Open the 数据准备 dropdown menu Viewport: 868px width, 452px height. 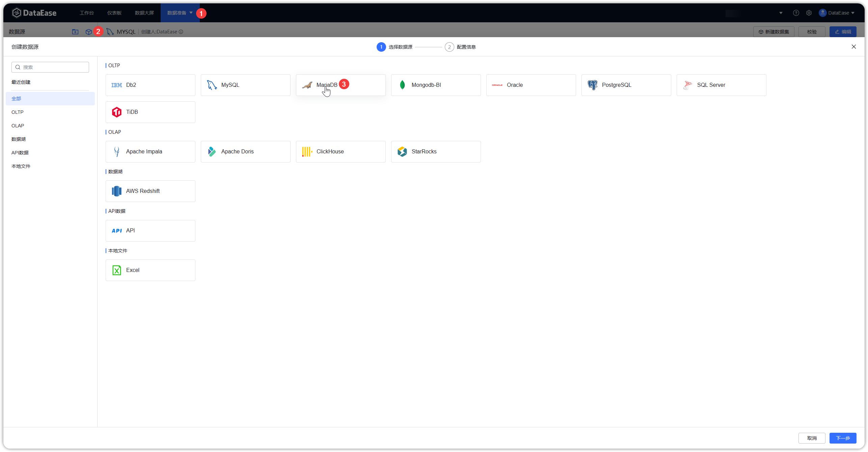(179, 12)
